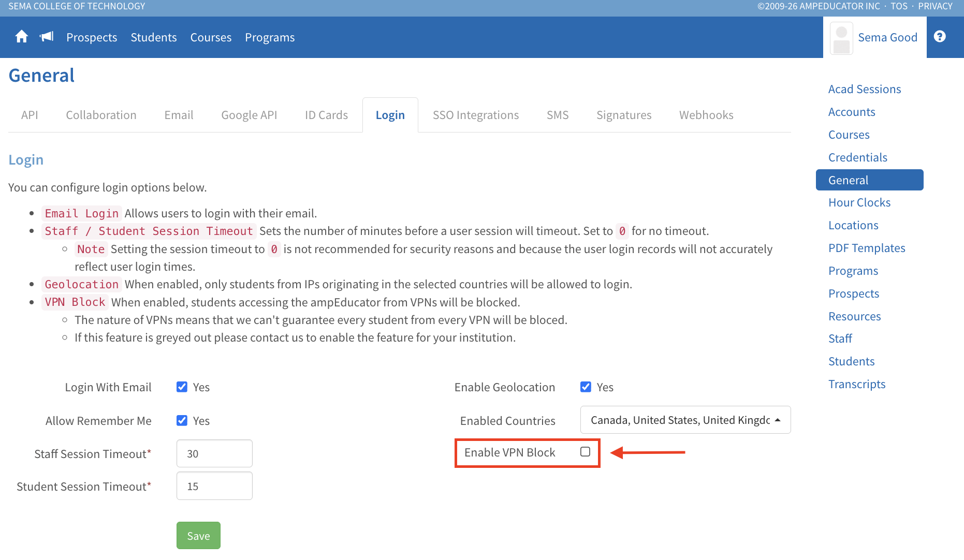Open Resources settings link
The image size is (964, 560).
pyautogui.click(x=854, y=316)
